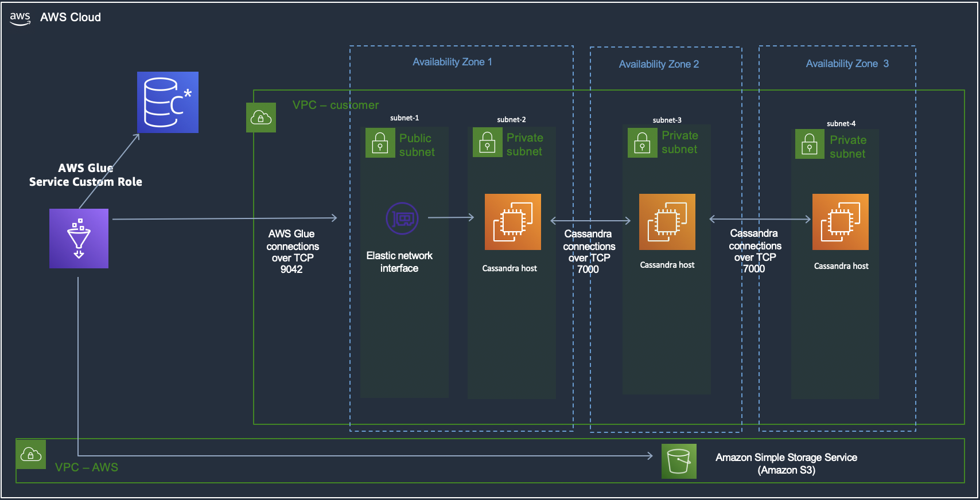Click the Availability Zone 3 label
Screen dimensions: 980x500
coord(847,64)
